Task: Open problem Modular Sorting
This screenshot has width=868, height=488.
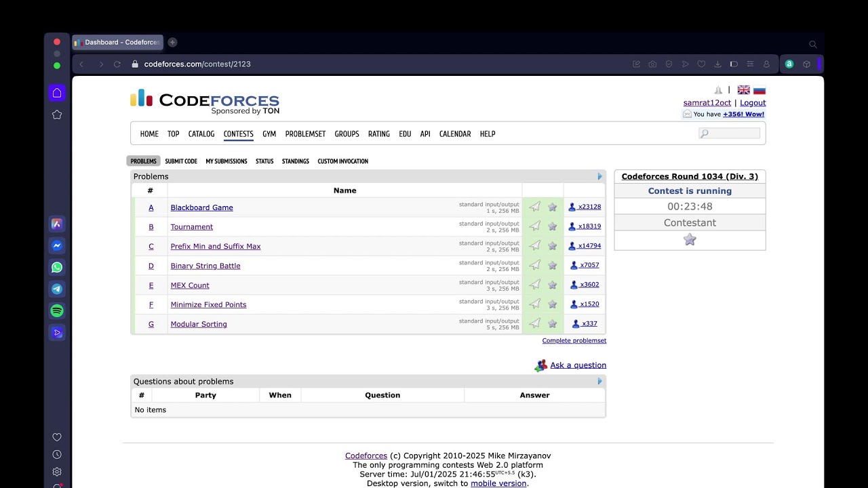Action: (x=199, y=324)
